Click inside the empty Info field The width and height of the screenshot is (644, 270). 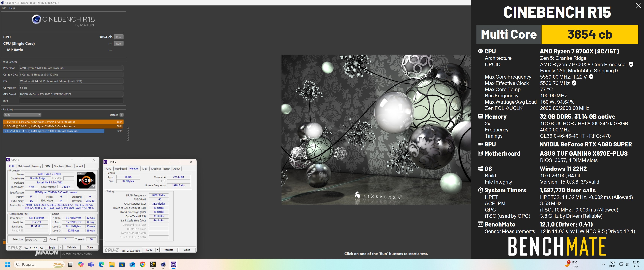click(71, 101)
